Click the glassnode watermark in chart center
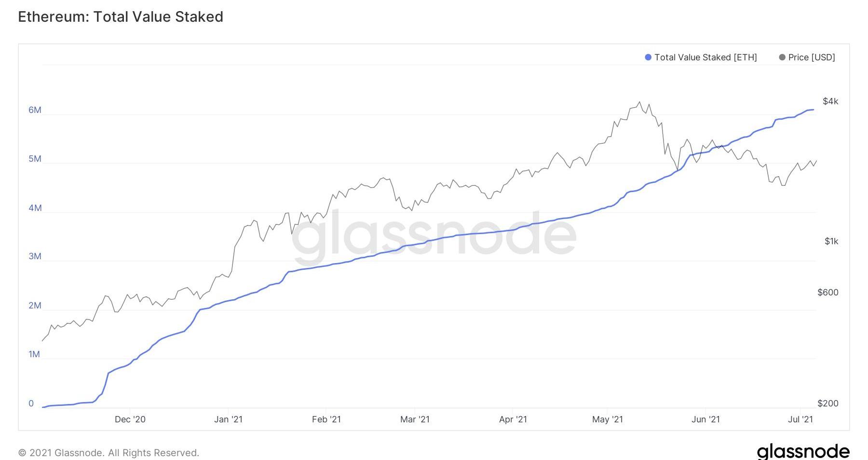The width and height of the screenshot is (868, 460). click(434, 235)
